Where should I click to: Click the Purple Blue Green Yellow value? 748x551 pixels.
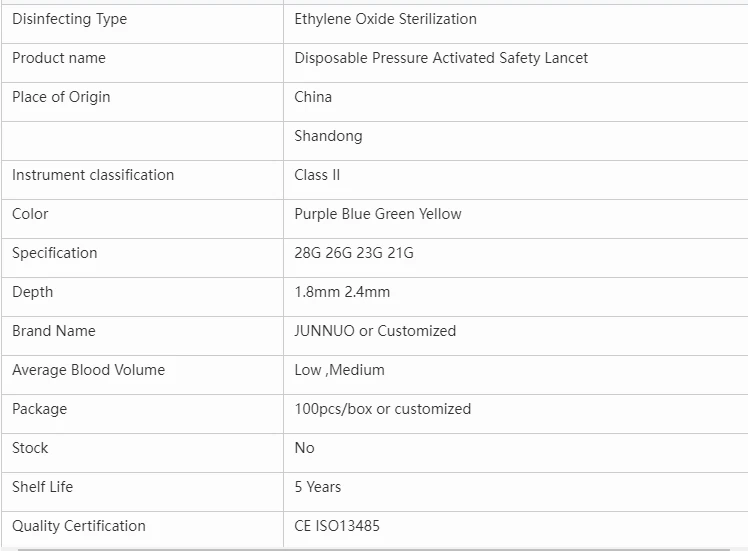tap(378, 214)
